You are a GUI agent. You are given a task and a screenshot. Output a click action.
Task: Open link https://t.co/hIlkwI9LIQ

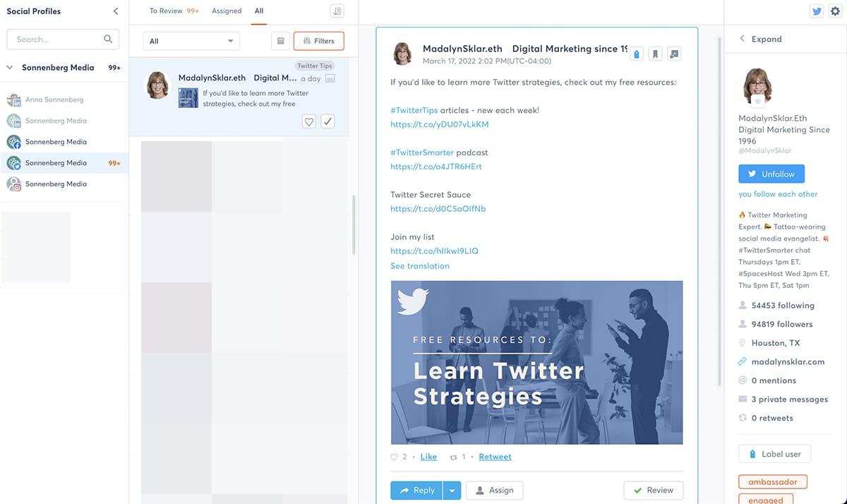pos(434,251)
